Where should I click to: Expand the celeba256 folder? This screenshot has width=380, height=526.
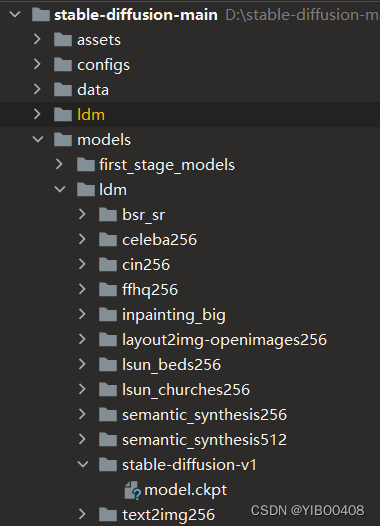coord(82,239)
